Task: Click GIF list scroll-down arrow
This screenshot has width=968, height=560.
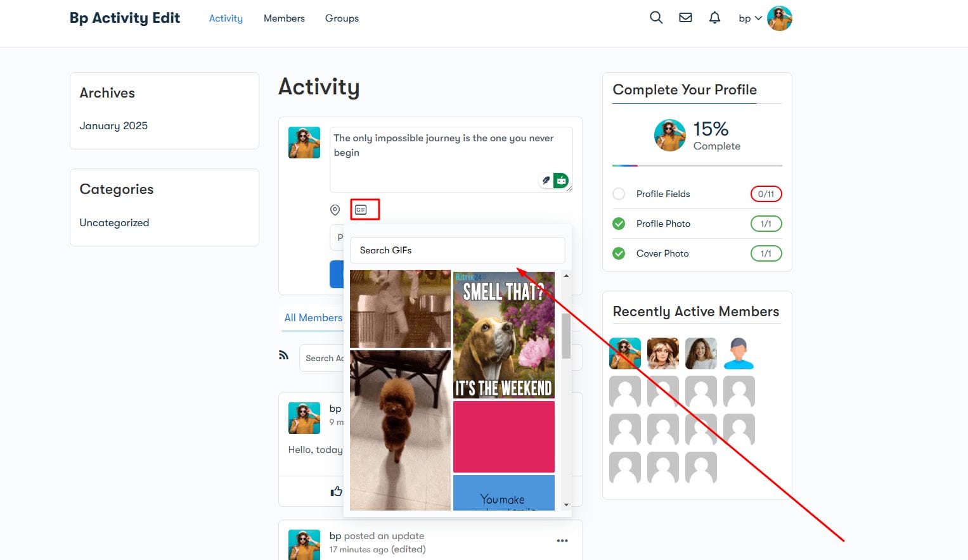Action: [x=566, y=505]
